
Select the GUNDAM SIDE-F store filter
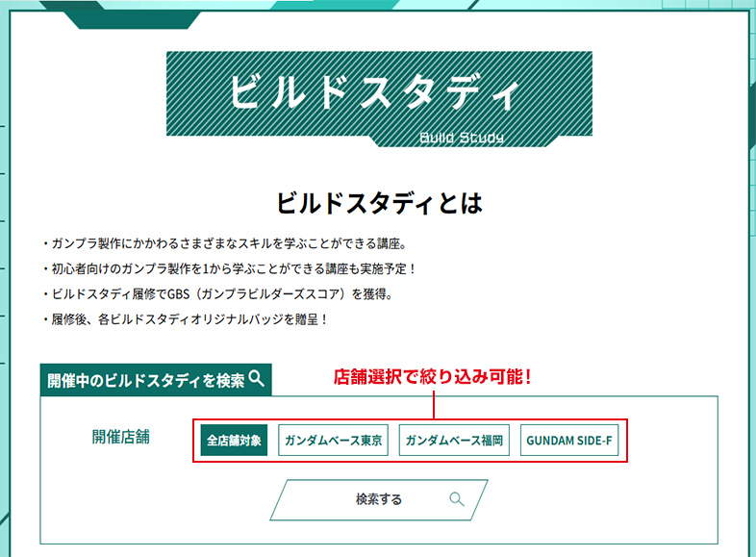569,440
